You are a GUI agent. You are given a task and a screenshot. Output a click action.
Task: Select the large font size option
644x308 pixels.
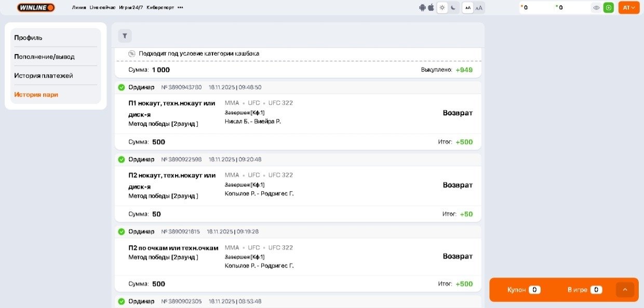pyautogui.click(x=479, y=7)
